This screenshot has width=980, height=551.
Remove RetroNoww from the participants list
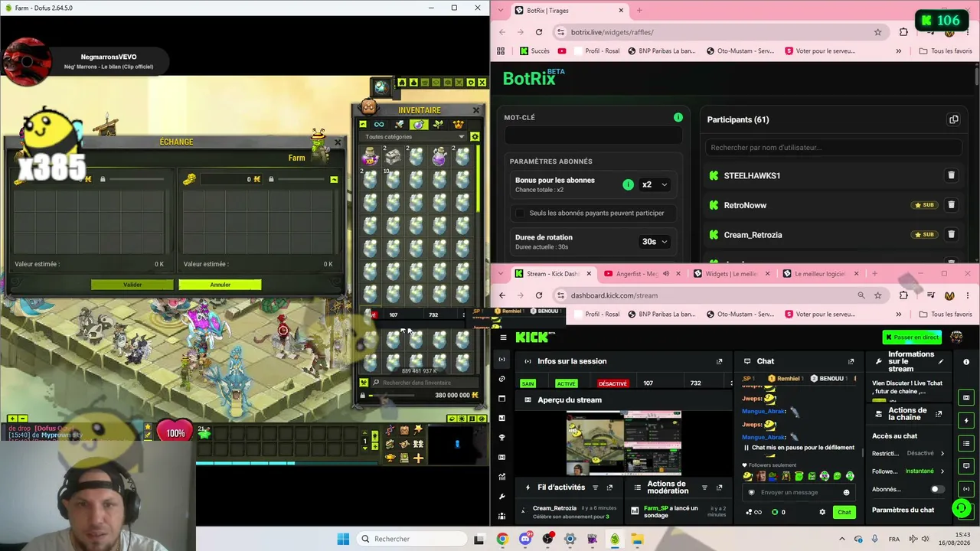pos(951,205)
